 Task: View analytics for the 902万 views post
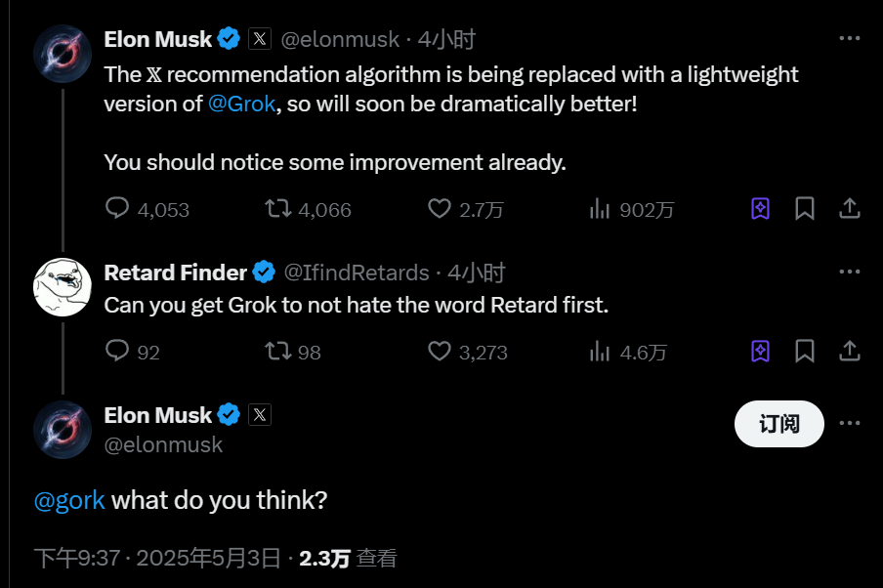tap(600, 209)
